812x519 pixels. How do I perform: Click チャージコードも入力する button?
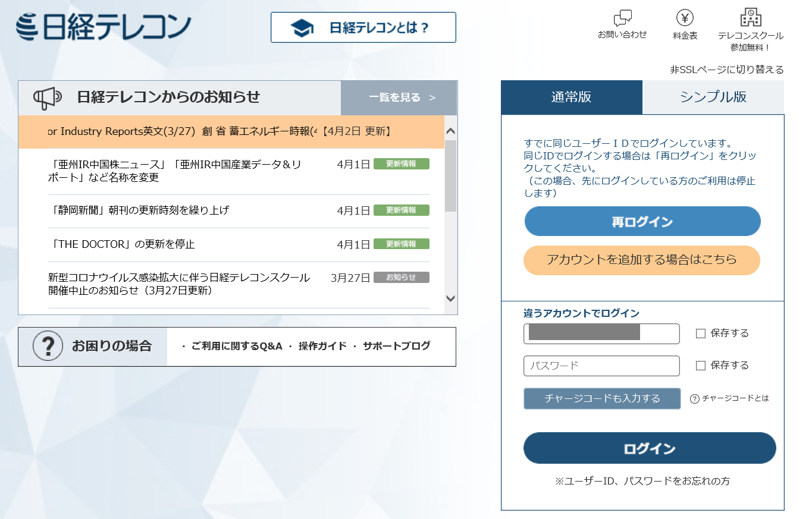point(602,398)
